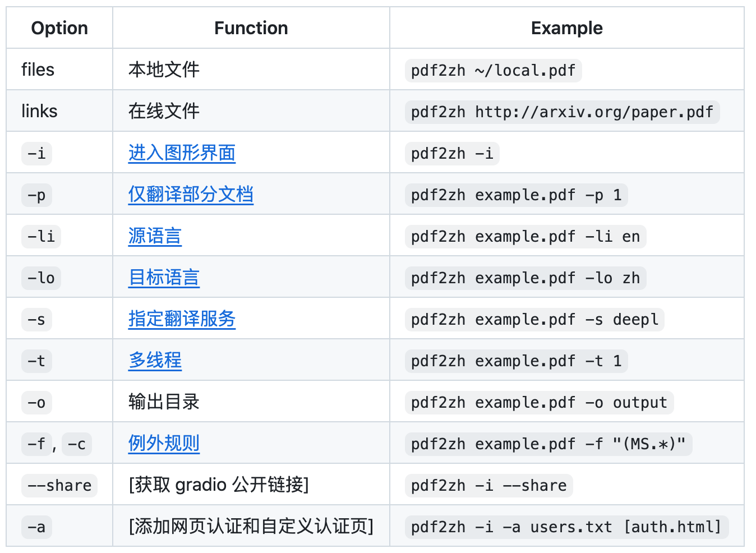This screenshot has width=756, height=553.
Task: Click the 'users.txt [auth.html]' example command
Action: (x=566, y=527)
